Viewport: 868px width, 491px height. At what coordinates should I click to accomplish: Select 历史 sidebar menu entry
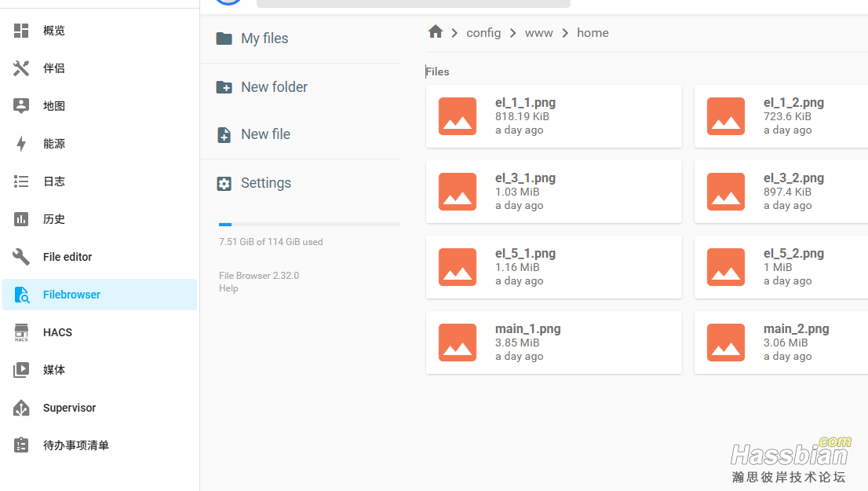click(100, 219)
